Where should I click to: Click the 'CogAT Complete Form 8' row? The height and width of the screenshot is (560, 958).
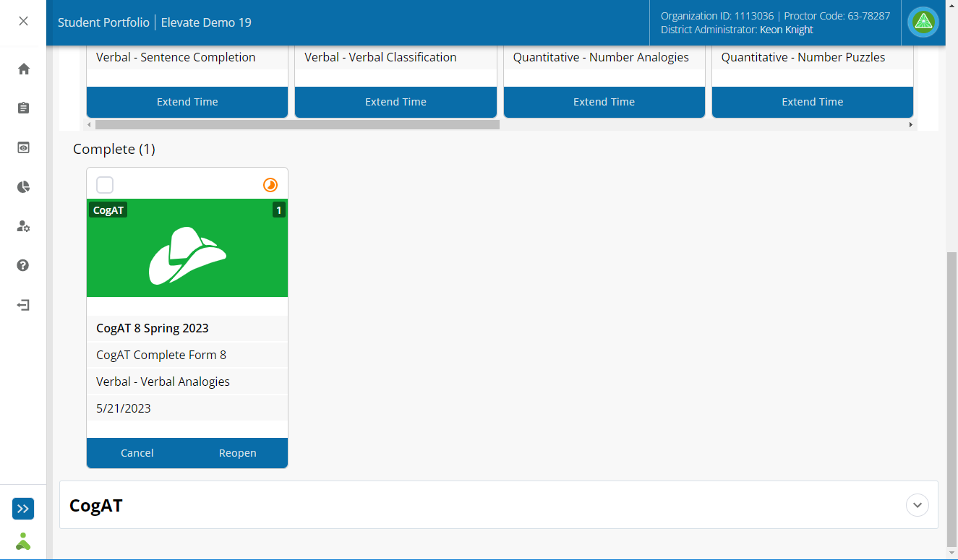click(187, 355)
